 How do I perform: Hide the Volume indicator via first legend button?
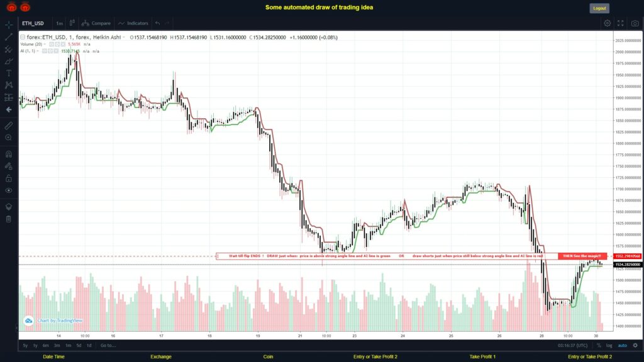coord(52,44)
